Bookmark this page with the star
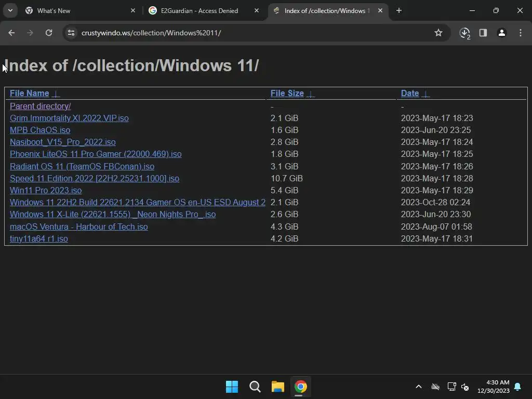This screenshot has height=399, width=532. (x=438, y=33)
